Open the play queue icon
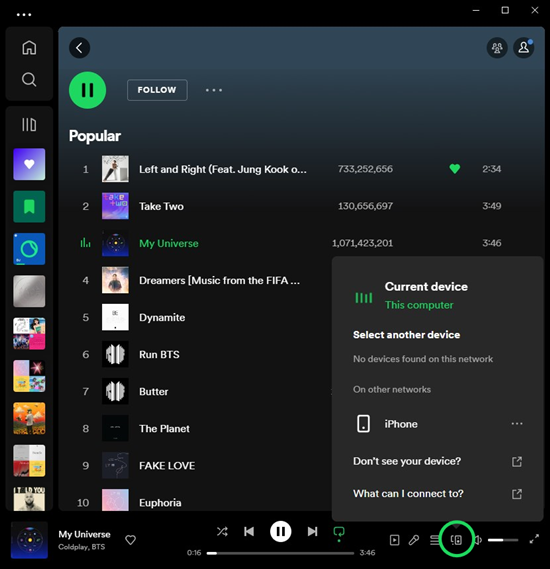The image size is (550, 569). tap(434, 540)
